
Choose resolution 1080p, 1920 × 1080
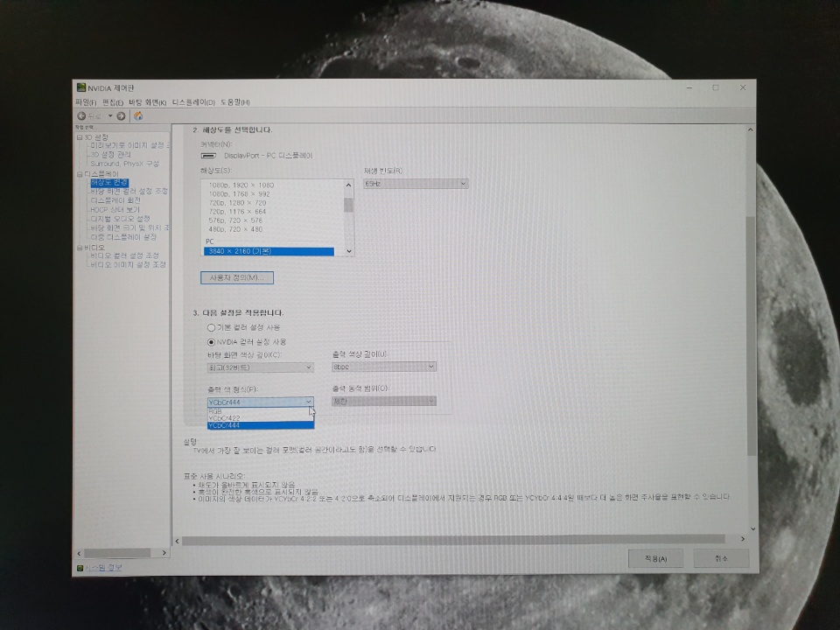tap(241, 185)
